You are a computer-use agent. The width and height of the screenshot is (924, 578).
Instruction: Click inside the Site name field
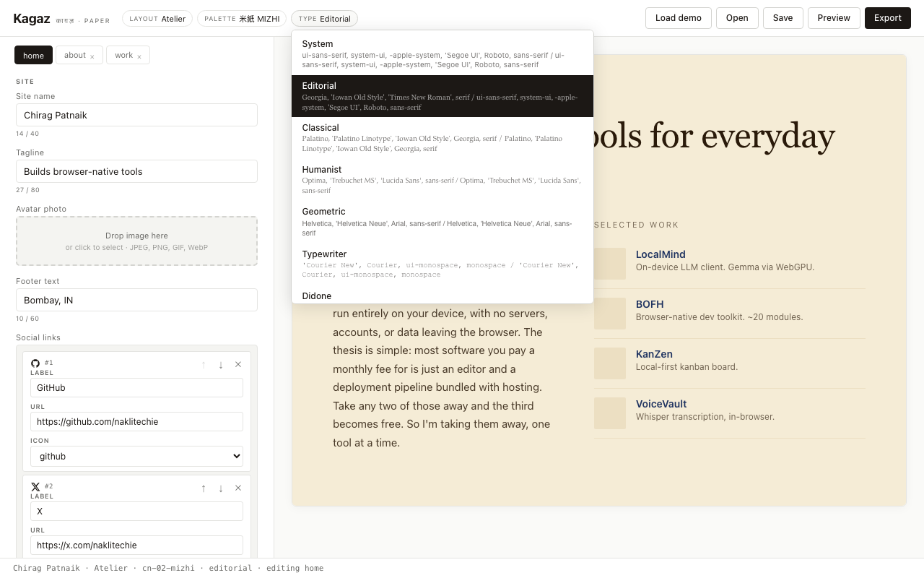tap(136, 115)
